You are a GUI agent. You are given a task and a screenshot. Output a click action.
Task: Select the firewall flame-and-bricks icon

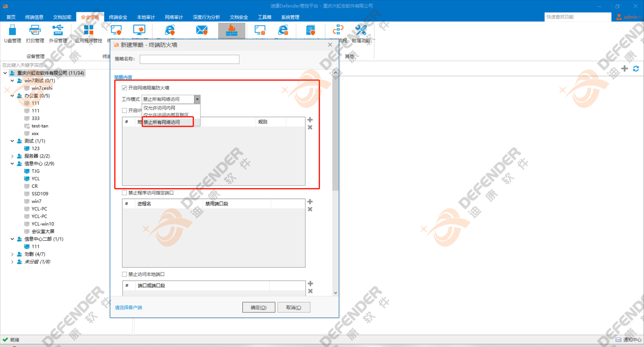[x=232, y=30]
